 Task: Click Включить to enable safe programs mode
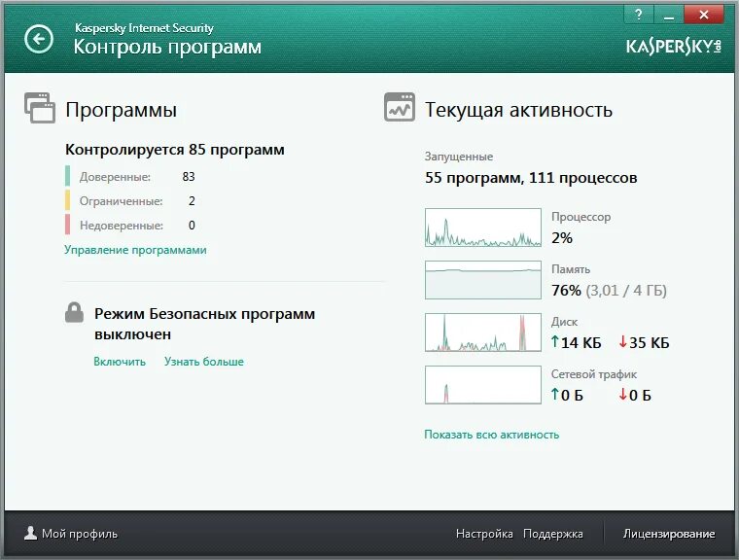coord(120,362)
